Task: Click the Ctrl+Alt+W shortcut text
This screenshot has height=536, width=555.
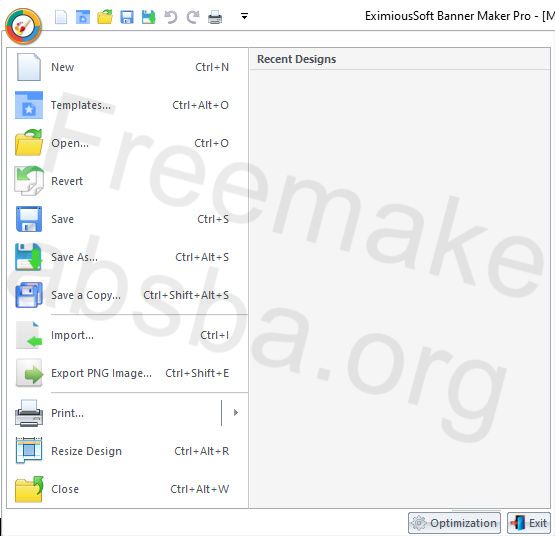Action: [x=200, y=489]
